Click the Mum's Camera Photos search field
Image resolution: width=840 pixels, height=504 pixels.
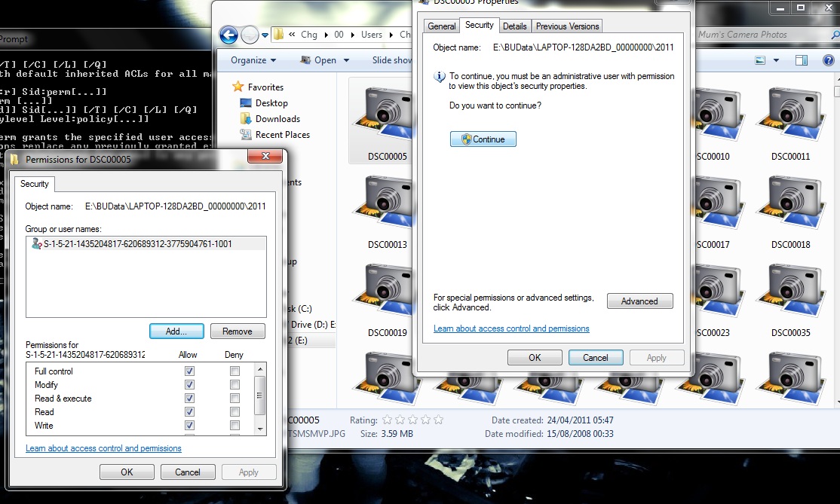point(765,35)
